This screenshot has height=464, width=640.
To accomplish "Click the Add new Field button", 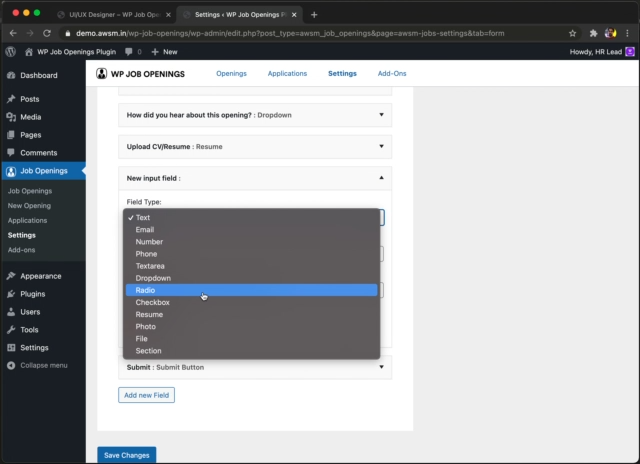I will tap(147, 395).
